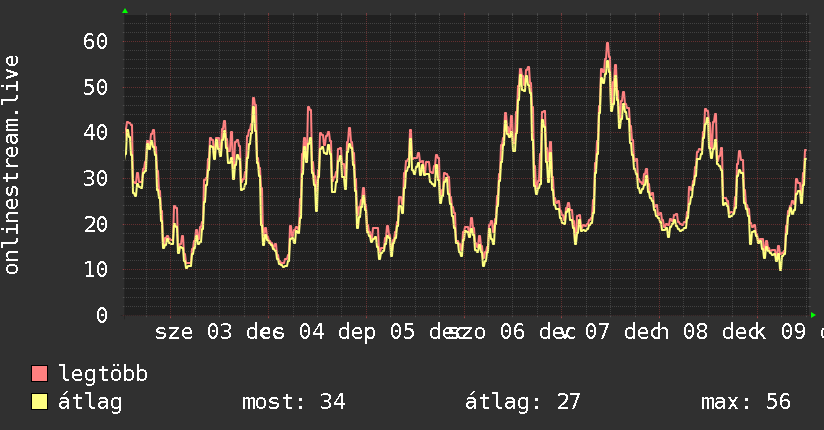
Task: Click the onlinestream.live vertical axis title
Action: [x=12, y=165]
